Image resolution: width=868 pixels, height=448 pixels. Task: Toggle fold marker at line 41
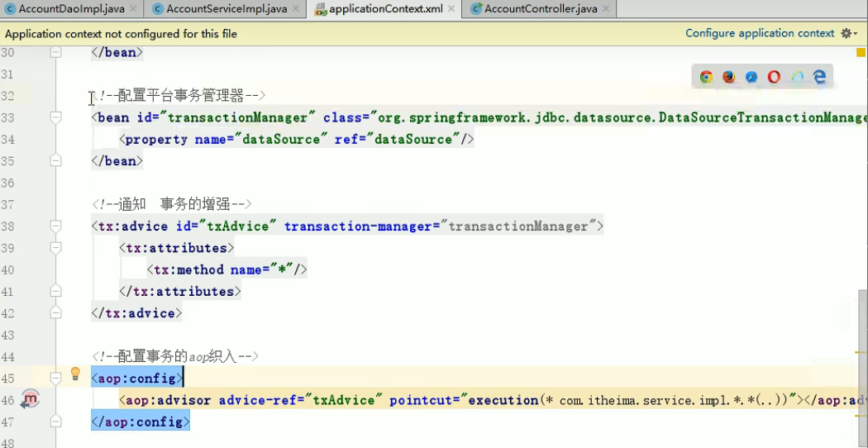point(55,291)
